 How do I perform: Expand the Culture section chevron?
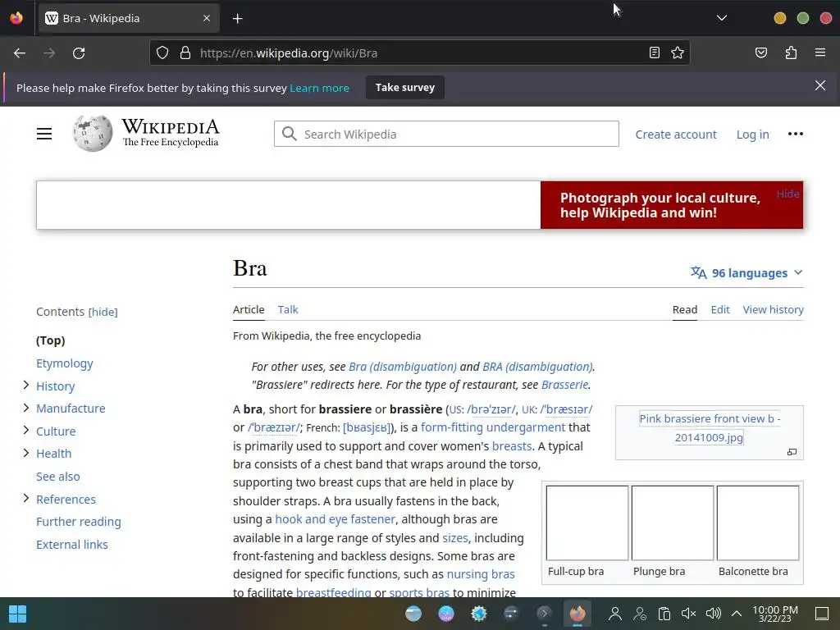[x=25, y=430]
